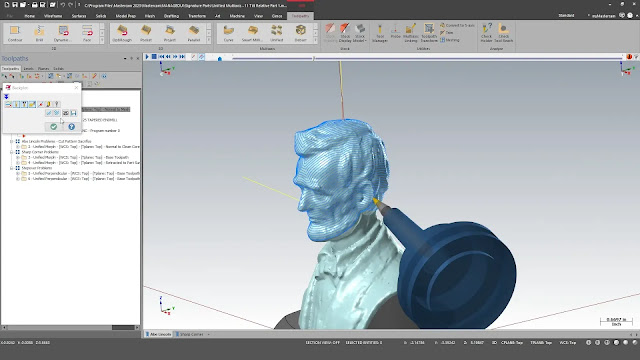Select the Swarf Milling toolpath

point(252,33)
